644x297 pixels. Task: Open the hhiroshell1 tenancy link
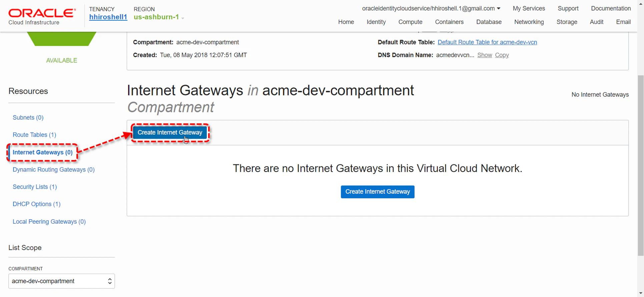(x=108, y=17)
